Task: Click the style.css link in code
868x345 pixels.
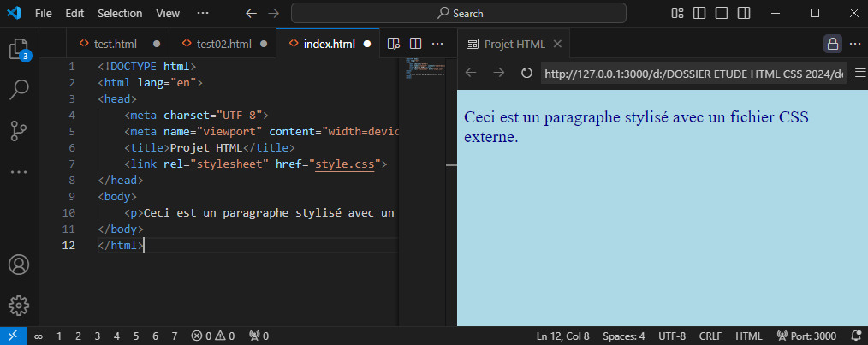Action: (x=345, y=162)
